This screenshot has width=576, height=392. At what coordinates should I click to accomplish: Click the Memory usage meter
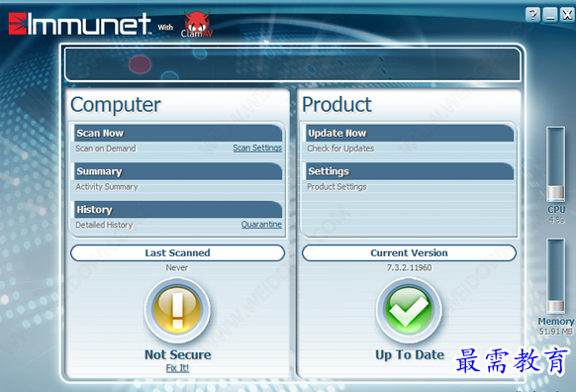(556, 276)
